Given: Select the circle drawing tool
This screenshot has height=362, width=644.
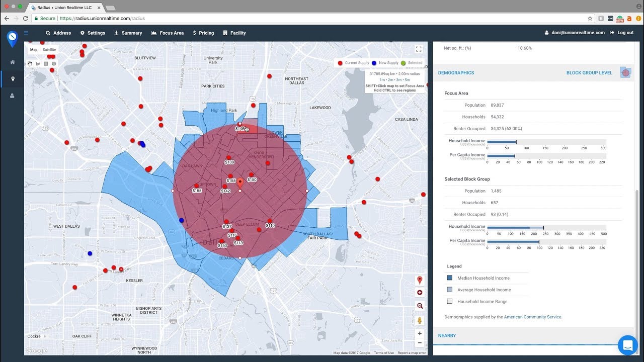Looking at the screenshot, I should pos(54,64).
